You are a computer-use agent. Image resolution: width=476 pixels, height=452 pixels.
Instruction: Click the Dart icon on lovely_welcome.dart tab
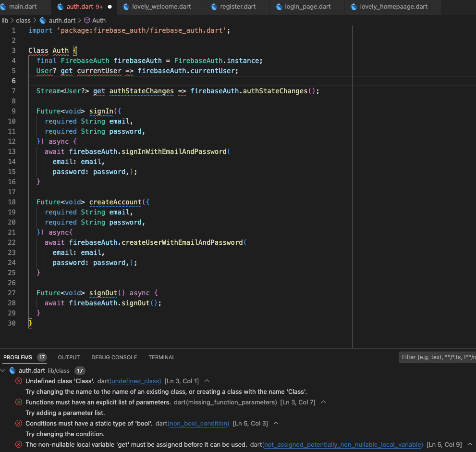pyautogui.click(x=126, y=7)
